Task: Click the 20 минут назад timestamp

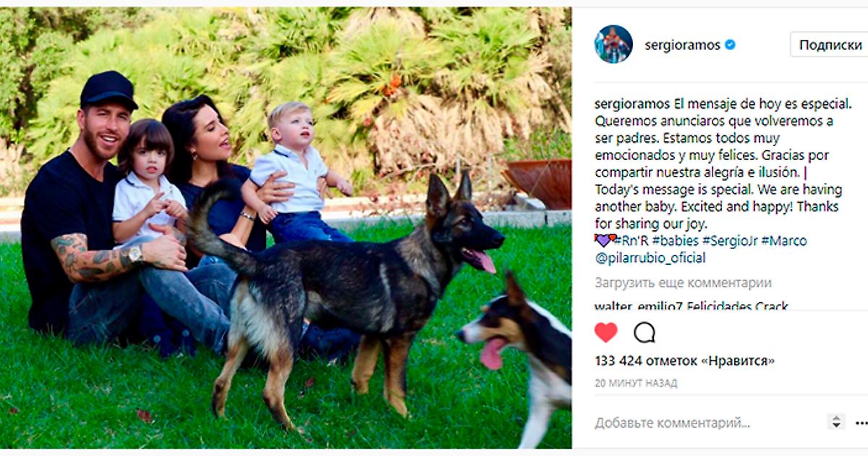Action: point(636,384)
